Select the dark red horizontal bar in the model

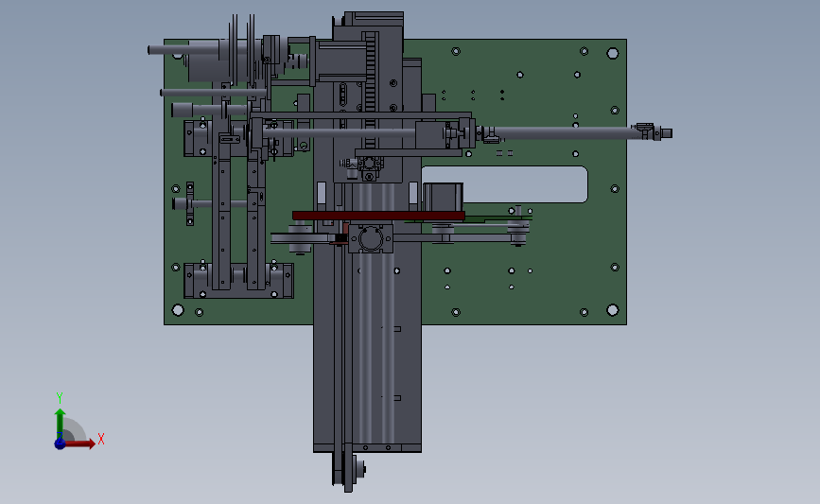[x=378, y=216]
